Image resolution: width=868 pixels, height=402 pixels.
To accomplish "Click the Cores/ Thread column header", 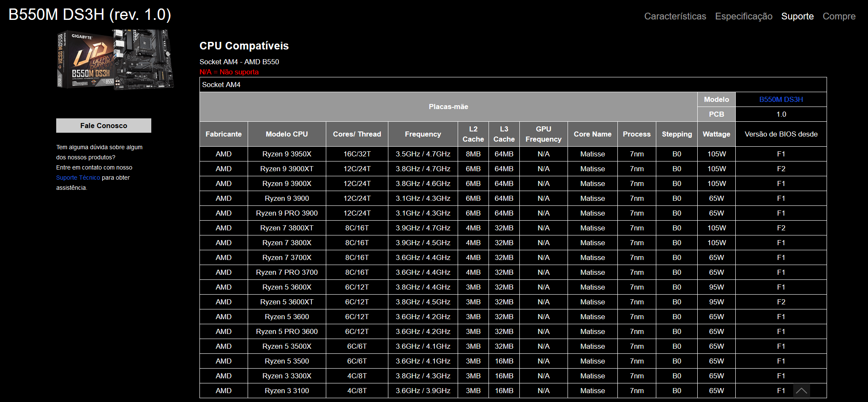I will coord(357,134).
